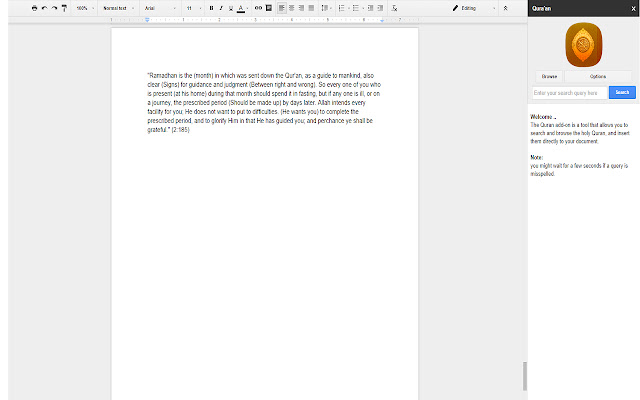Hide the menus with the double chevron
The height and width of the screenshot is (400, 640).
point(505,8)
